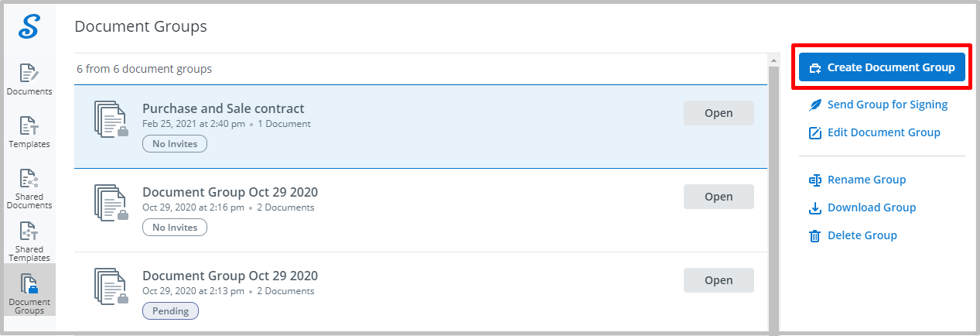Screen dimensions: 980x336
Task: Click the trash icon beside Delete Group
Action: [814, 235]
